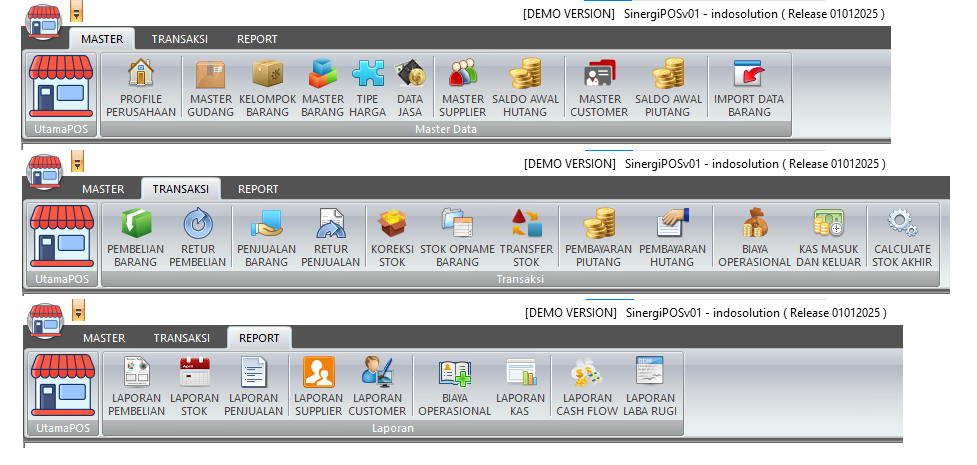Image resolution: width=977 pixels, height=465 pixels.
Task: Open Master Supplier list
Action: tap(462, 87)
